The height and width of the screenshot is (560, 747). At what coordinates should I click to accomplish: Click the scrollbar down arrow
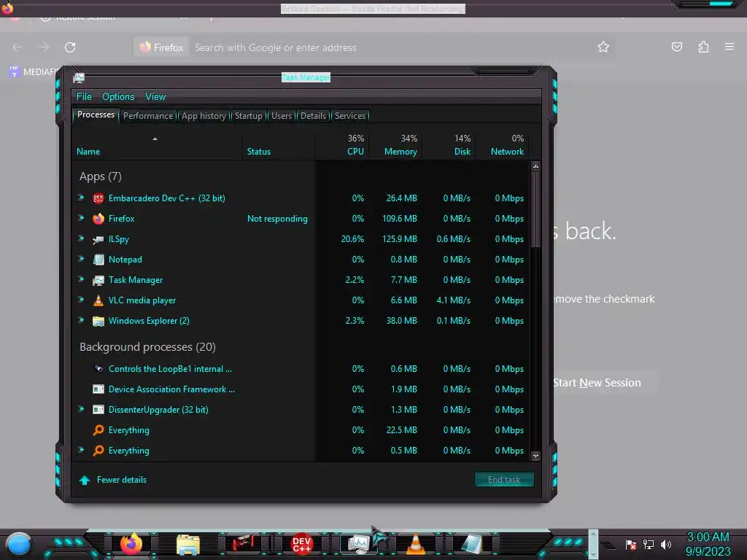535,456
